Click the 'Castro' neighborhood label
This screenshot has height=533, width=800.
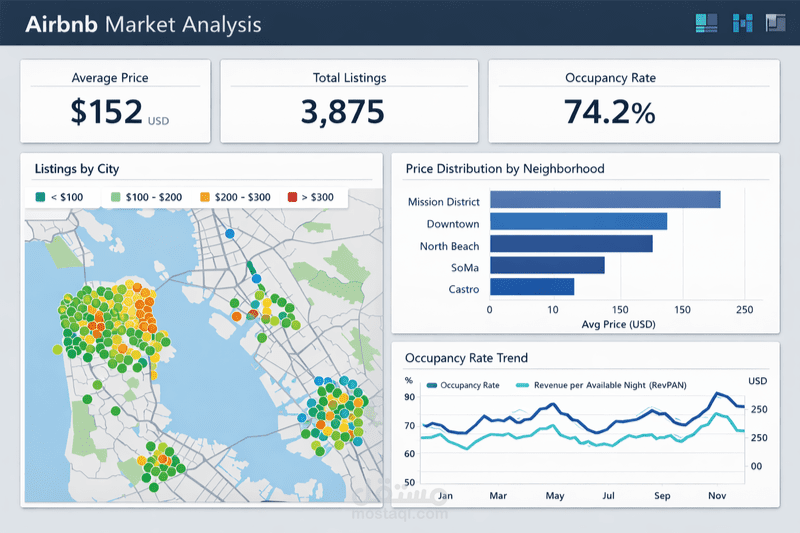[464, 289]
